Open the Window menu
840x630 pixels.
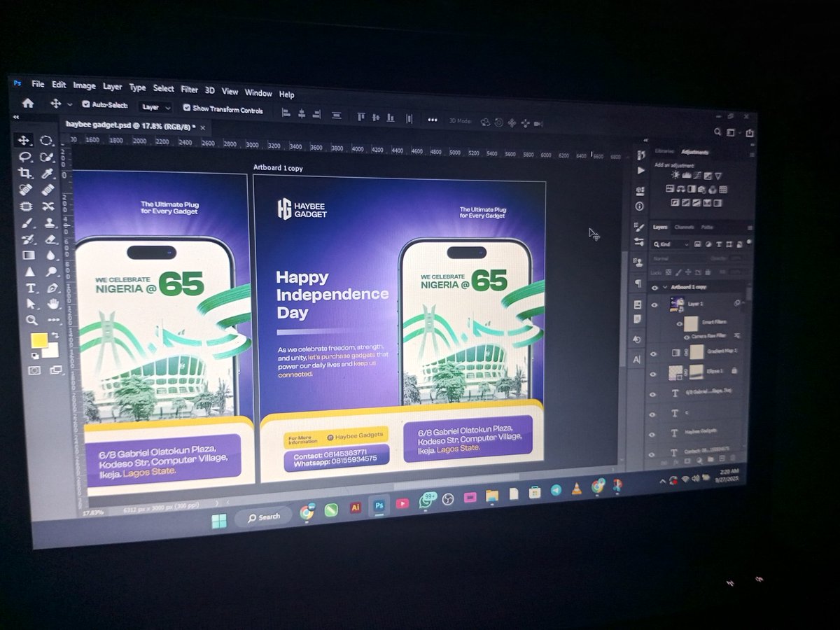(x=258, y=92)
